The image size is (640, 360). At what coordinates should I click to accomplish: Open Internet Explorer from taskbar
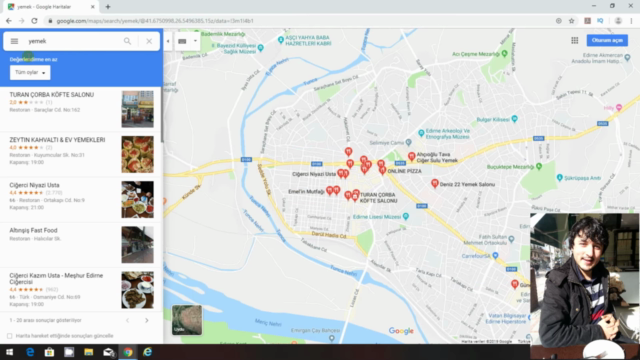tap(147, 352)
